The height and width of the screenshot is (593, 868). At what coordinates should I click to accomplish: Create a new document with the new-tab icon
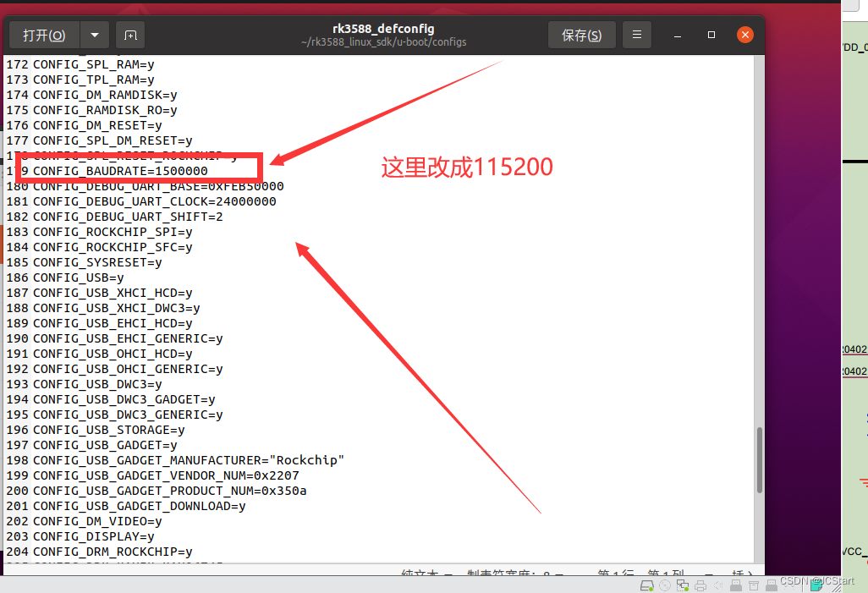click(x=130, y=36)
